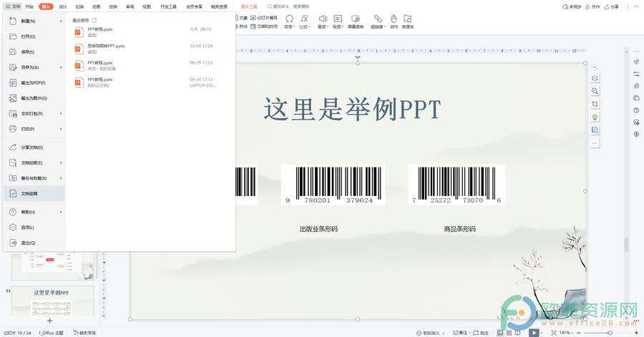Screen dimensions: 644x337
Task: Click the 分享文档(D) share icon
Action: tap(13, 147)
